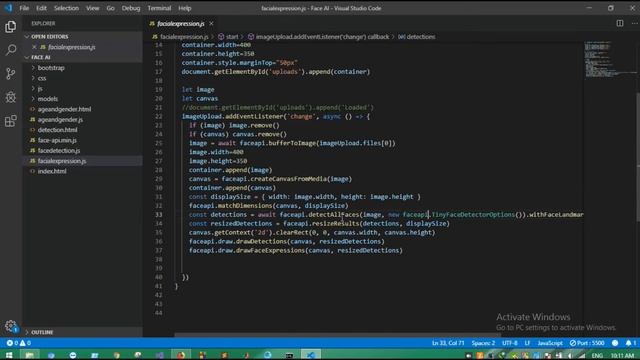Open the Extensions view

tap(11, 121)
